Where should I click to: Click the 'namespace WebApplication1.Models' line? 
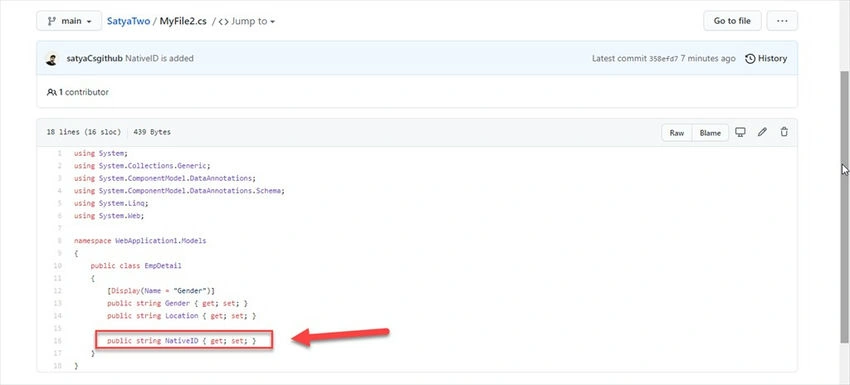coord(140,240)
